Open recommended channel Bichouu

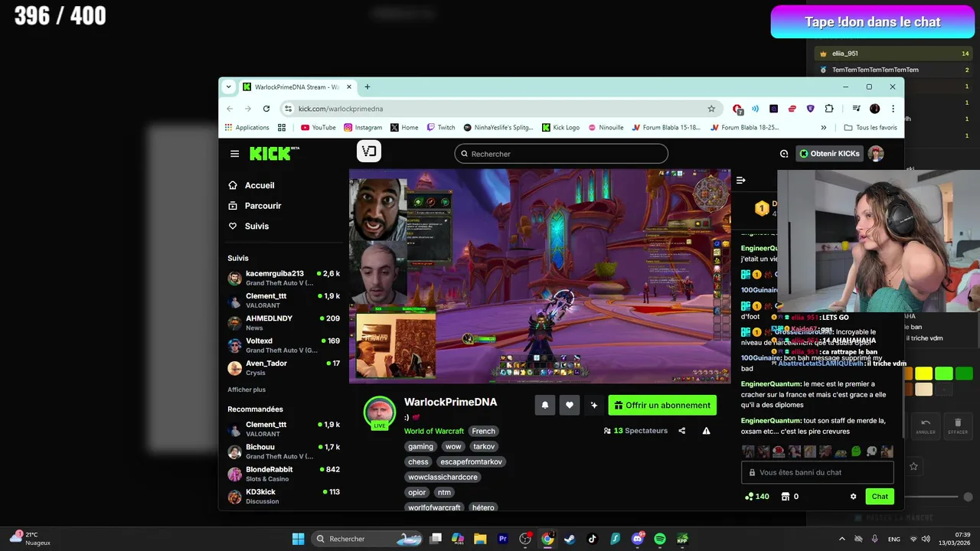pyautogui.click(x=283, y=452)
